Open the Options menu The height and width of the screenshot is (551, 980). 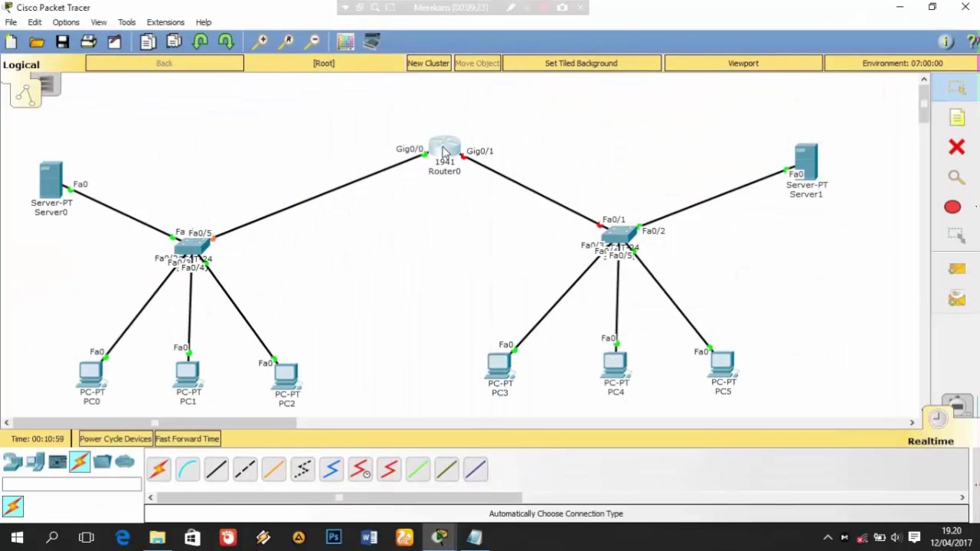pyautogui.click(x=66, y=22)
